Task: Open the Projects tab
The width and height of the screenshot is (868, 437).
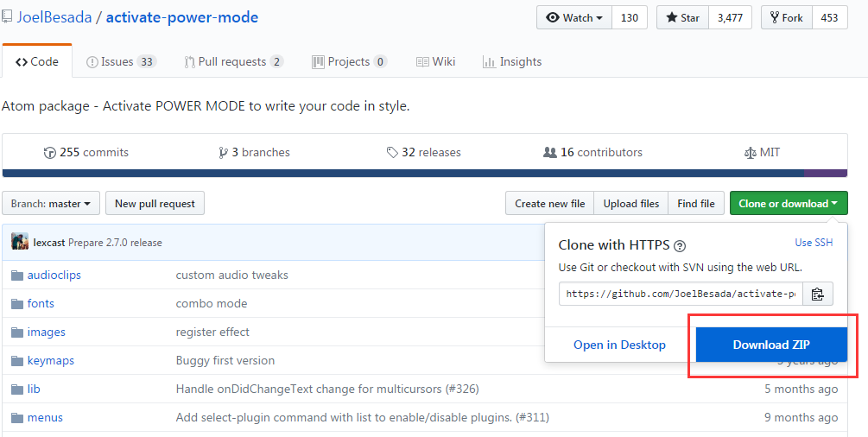Action: (x=349, y=61)
